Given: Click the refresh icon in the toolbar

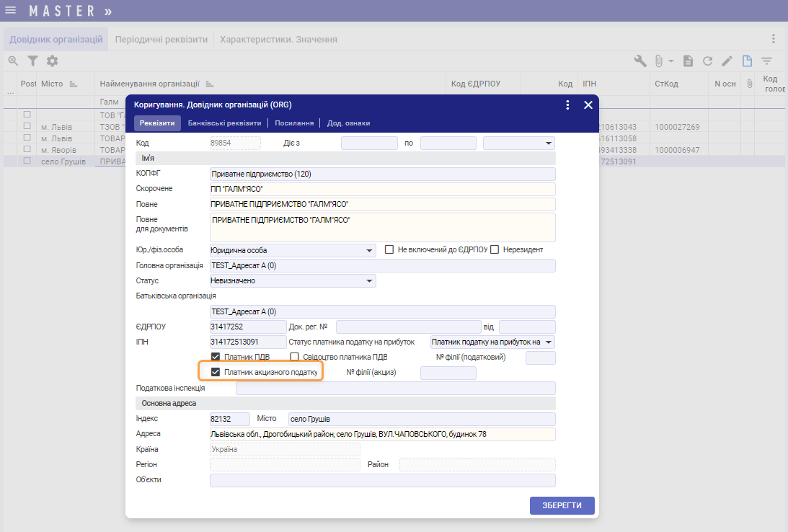Looking at the screenshot, I should [708, 61].
